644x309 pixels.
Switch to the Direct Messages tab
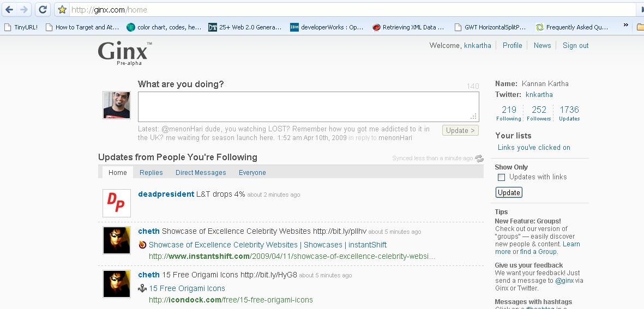pyautogui.click(x=201, y=173)
